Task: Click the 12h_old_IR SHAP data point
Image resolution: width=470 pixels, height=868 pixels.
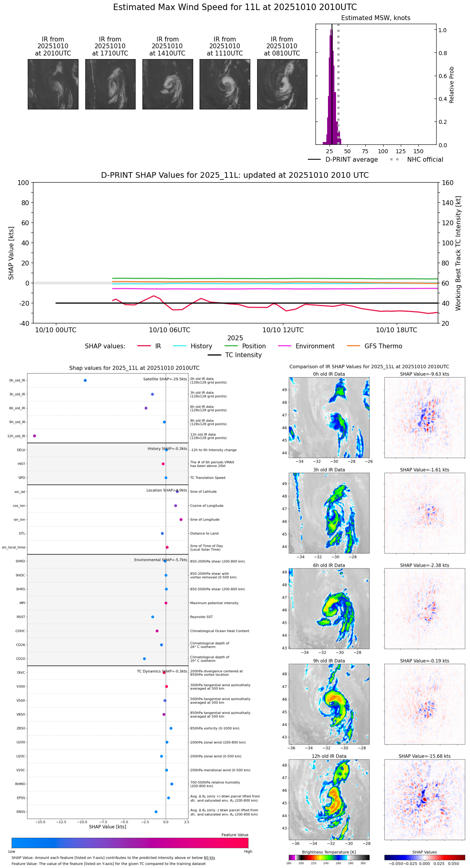Action: [34, 436]
